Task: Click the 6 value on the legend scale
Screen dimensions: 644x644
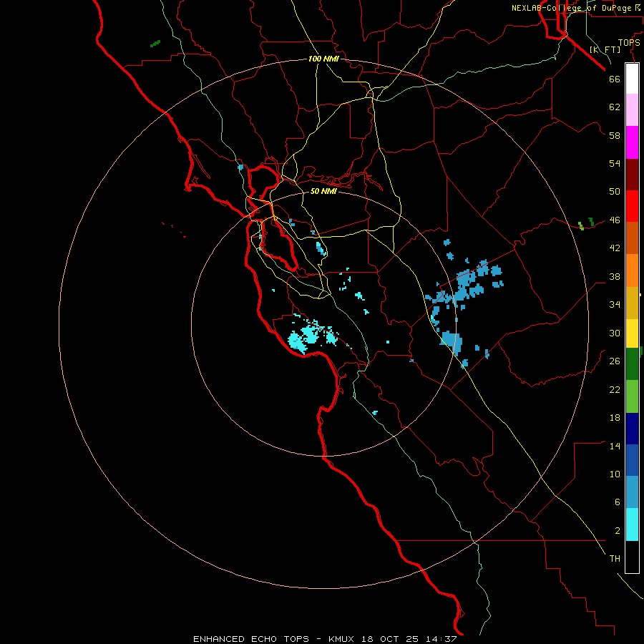Action: (x=618, y=502)
